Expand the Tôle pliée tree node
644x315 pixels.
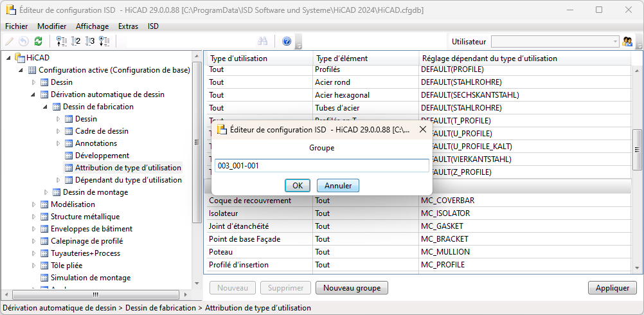(33, 265)
